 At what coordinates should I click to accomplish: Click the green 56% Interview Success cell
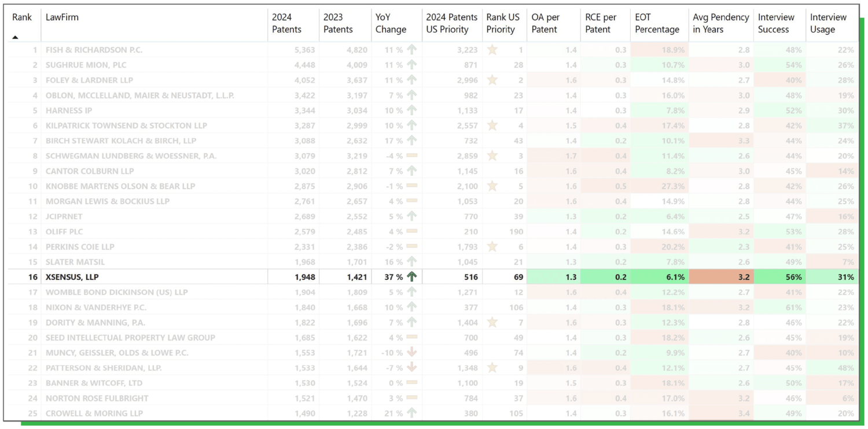point(779,277)
